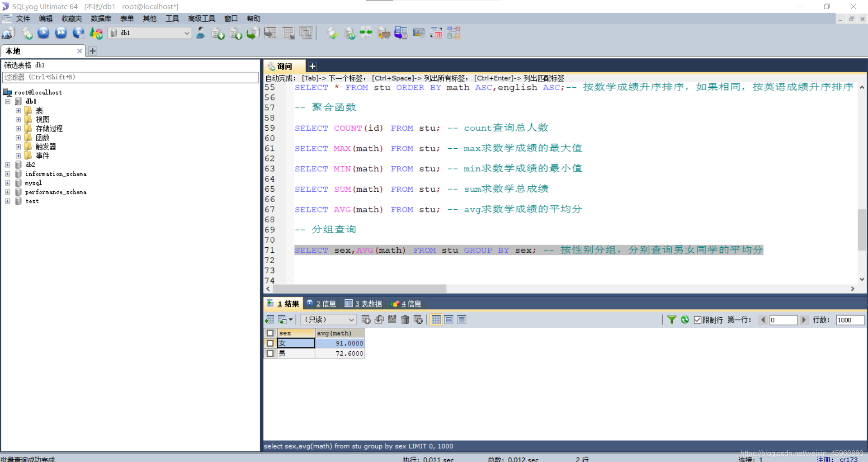Click the green filter funnel icon
Viewport: 868px width, 462px height.
(672, 320)
